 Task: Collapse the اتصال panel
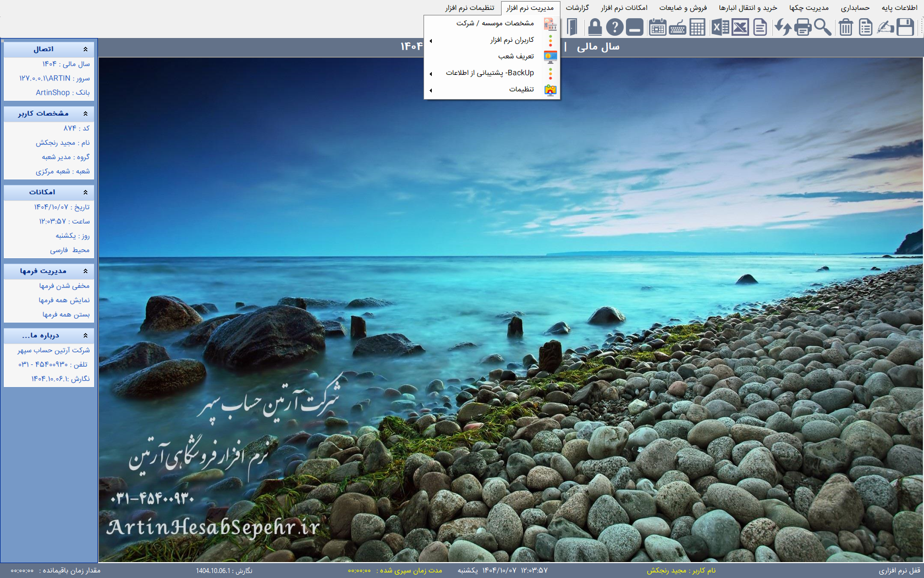coord(85,50)
